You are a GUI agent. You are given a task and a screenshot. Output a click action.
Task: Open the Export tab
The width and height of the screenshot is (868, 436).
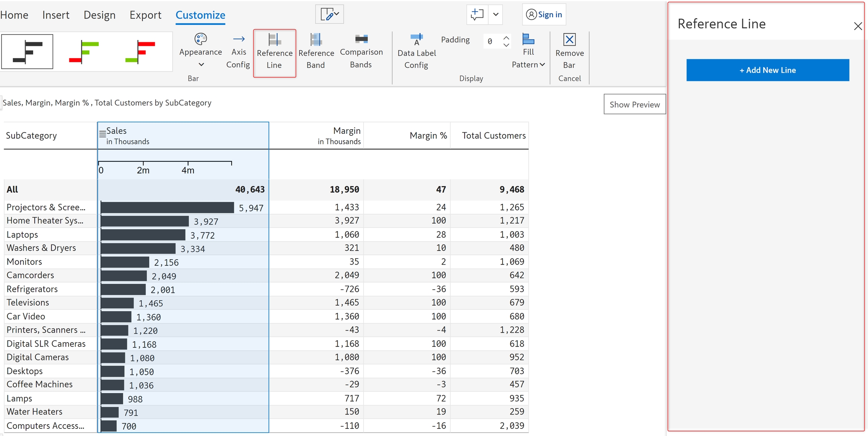[145, 15]
